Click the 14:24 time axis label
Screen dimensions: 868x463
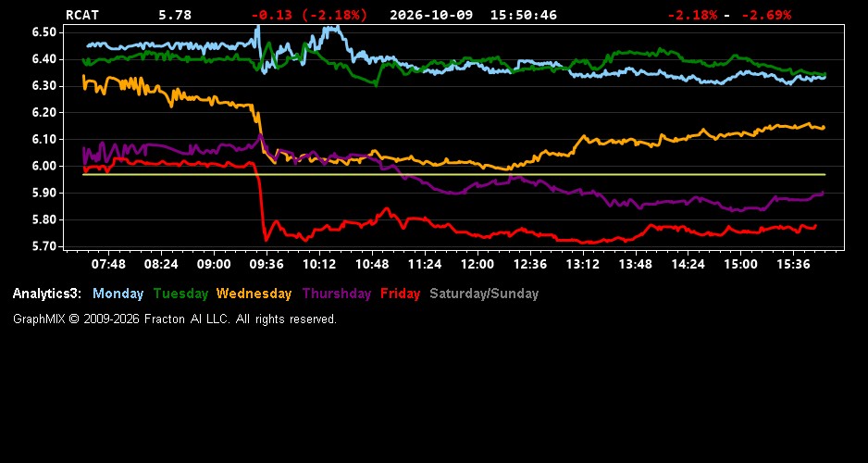tap(688, 264)
